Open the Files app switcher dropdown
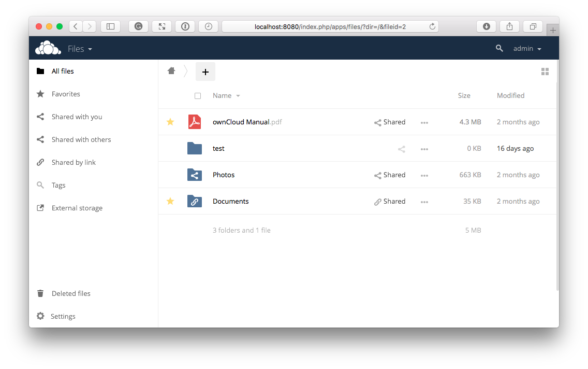Image resolution: width=588 pixels, height=369 pixels. [80, 48]
